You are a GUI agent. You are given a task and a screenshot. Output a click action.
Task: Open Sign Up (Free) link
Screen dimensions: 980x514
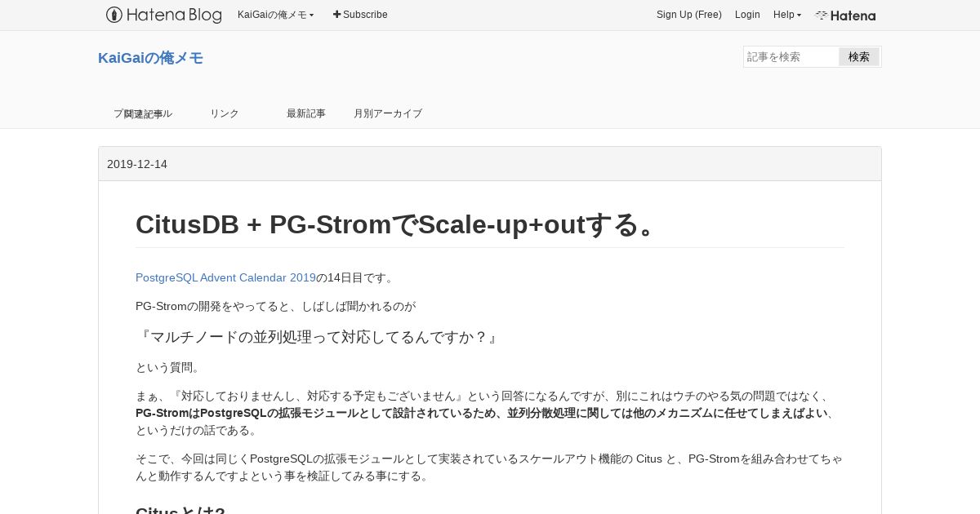[x=689, y=15]
